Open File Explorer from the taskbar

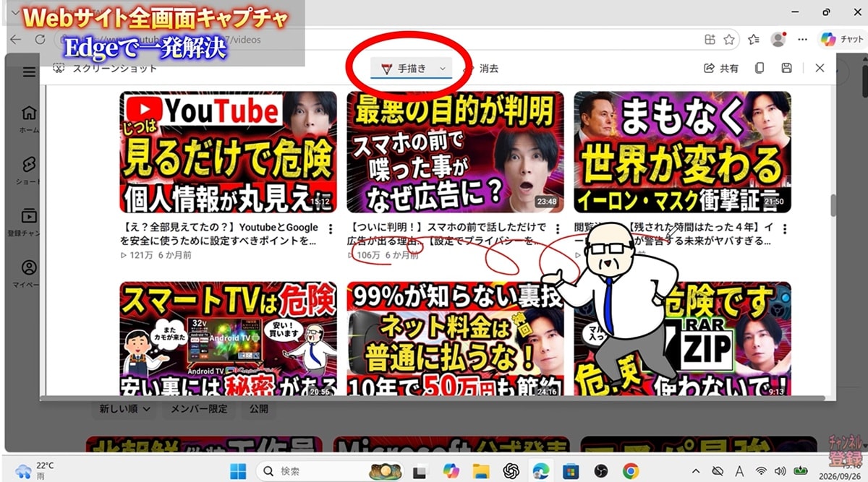point(481,471)
